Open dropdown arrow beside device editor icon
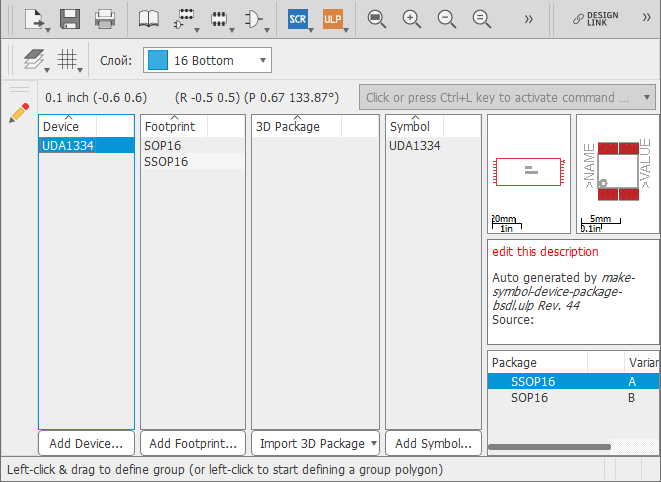Screen dimensions: 661x482 coord(197,30)
